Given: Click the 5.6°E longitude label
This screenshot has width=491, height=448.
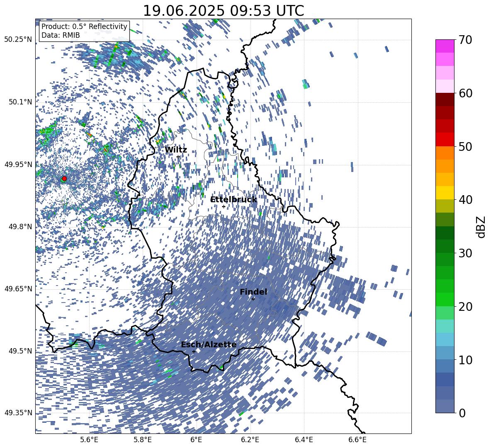Looking at the screenshot, I should [x=89, y=440].
